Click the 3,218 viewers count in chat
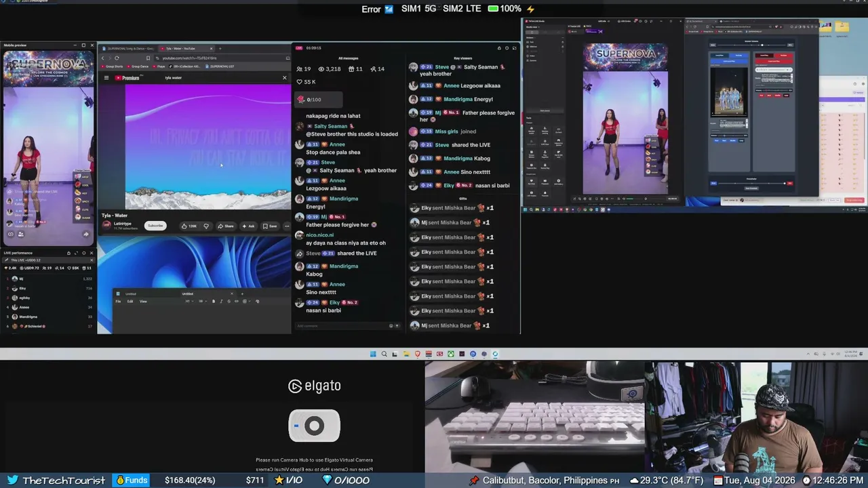This screenshot has height=488, width=868. pos(329,69)
